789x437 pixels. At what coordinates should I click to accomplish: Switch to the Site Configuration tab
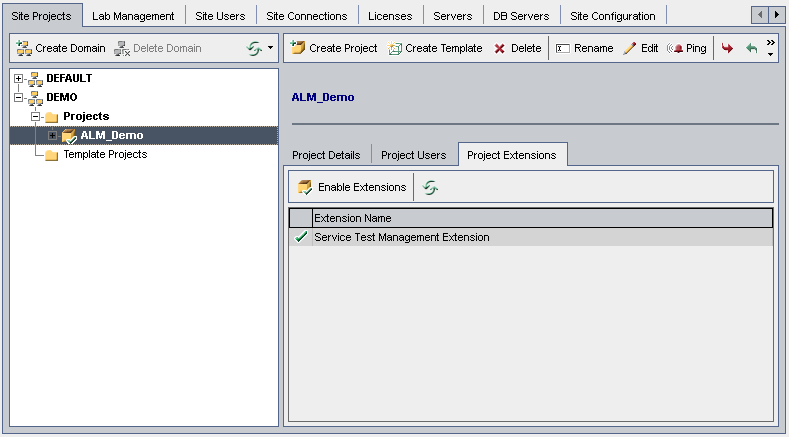point(613,16)
